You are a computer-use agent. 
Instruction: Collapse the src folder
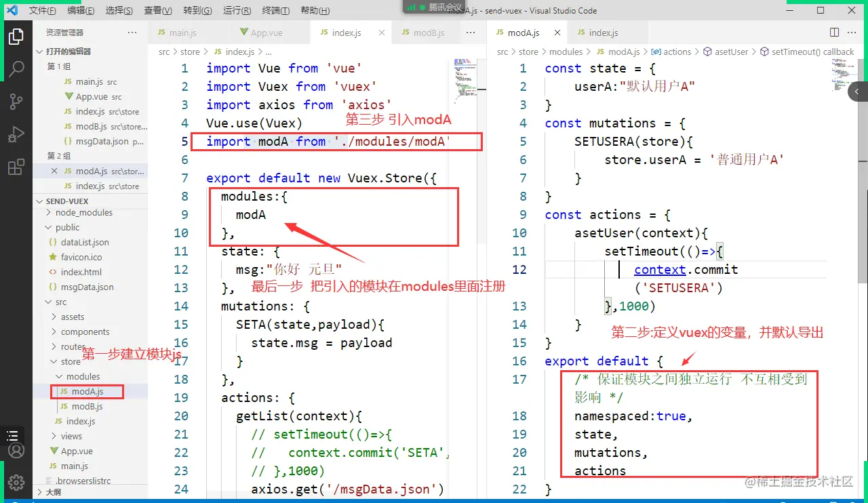[x=61, y=302]
